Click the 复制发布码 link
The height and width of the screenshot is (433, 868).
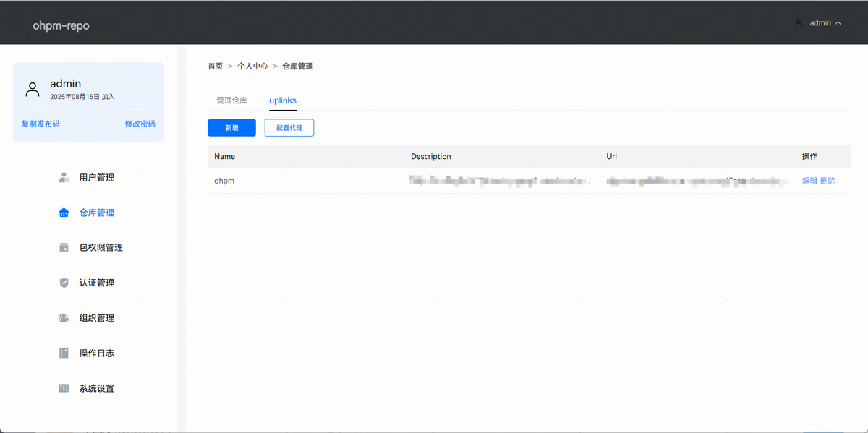(41, 124)
